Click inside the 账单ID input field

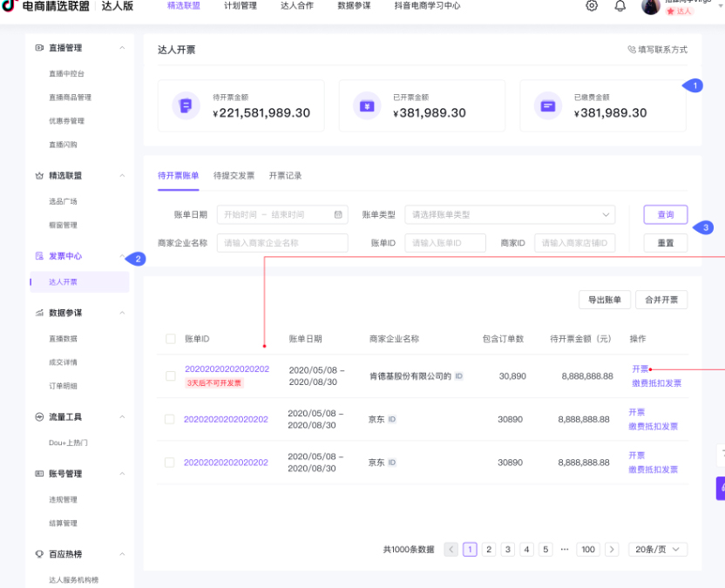[447, 242]
